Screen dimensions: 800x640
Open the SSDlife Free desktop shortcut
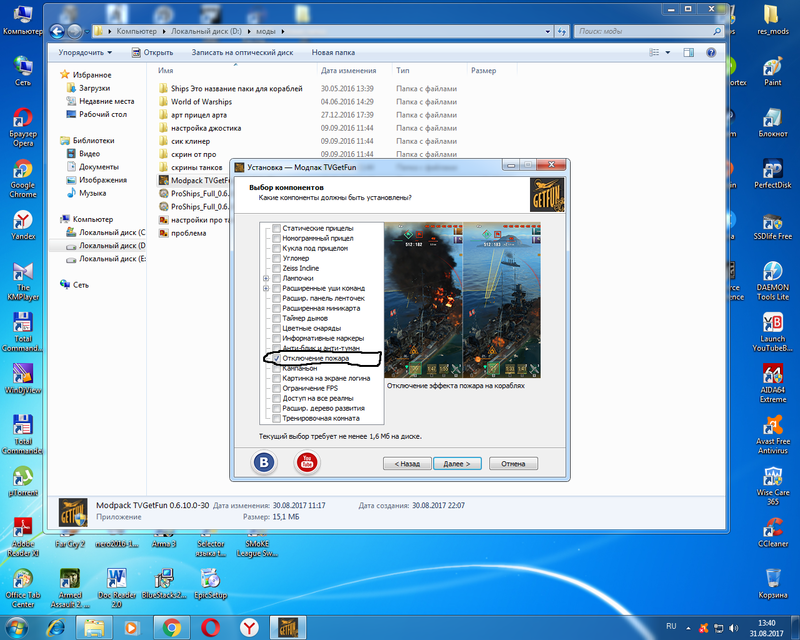click(772, 227)
